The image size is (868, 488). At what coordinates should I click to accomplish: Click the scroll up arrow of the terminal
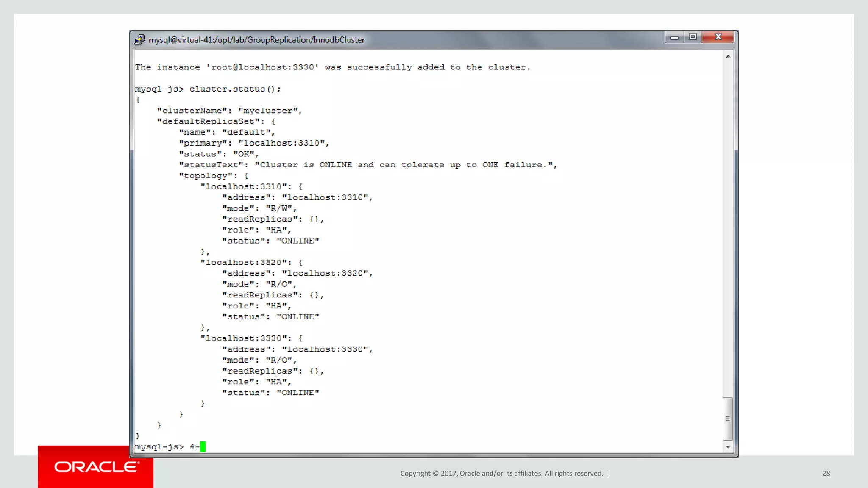728,56
